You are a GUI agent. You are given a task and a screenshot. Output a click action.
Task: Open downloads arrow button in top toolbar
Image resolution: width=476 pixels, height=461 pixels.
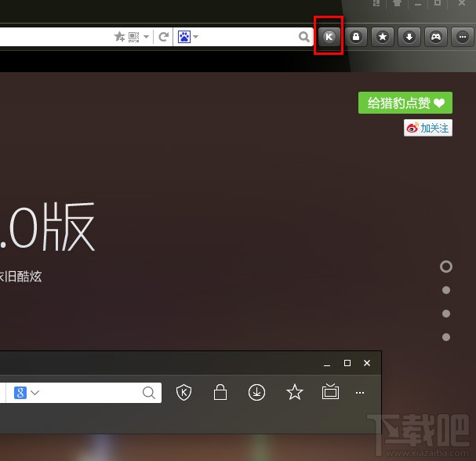click(409, 37)
